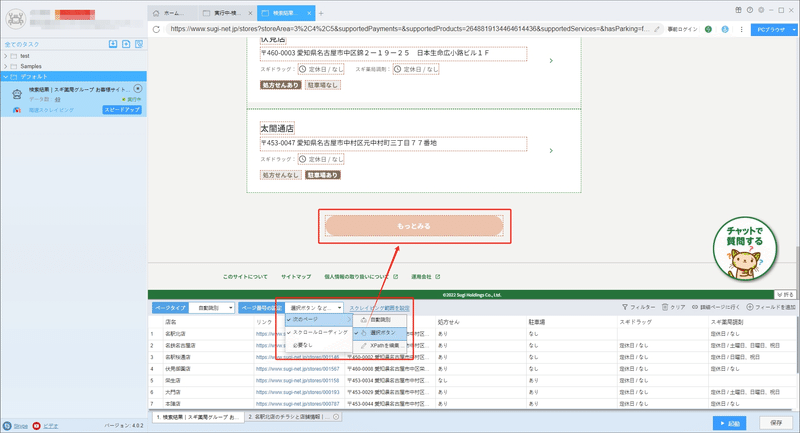Stop the running task with its circular stop icon

coord(138,89)
